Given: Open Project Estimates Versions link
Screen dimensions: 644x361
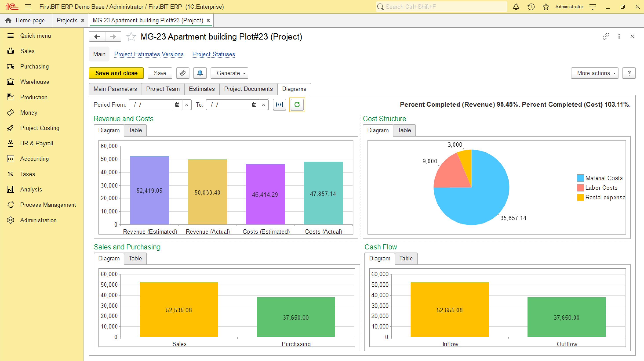Looking at the screenshot, I should (149, 54).
